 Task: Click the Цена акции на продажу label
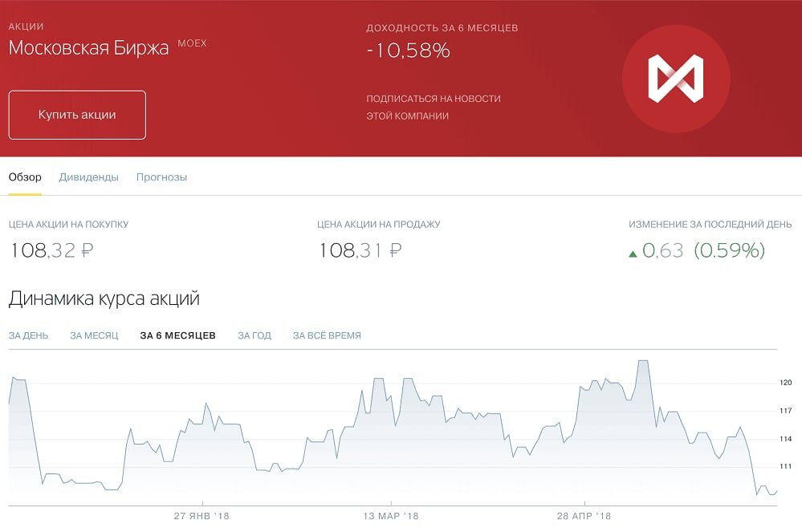coord(378,225)
